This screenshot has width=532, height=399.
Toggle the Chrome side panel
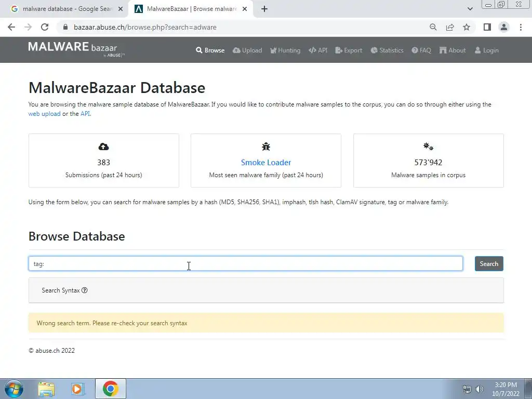point(487,27)
